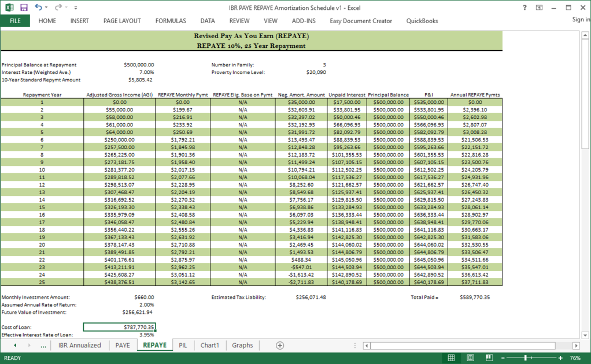Show next sheet tab with right arrow
This screenshot has height=364, width=591.
(29, 345)
